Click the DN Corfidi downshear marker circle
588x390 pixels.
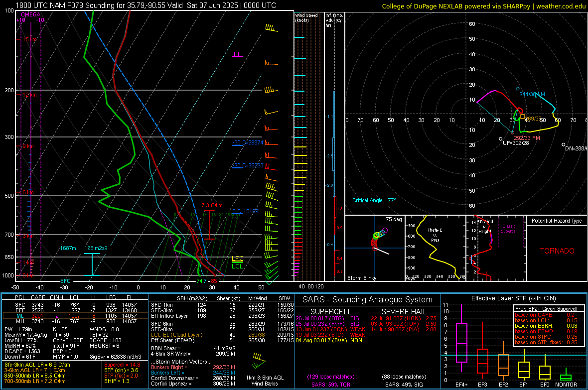(x=563, y=145)
